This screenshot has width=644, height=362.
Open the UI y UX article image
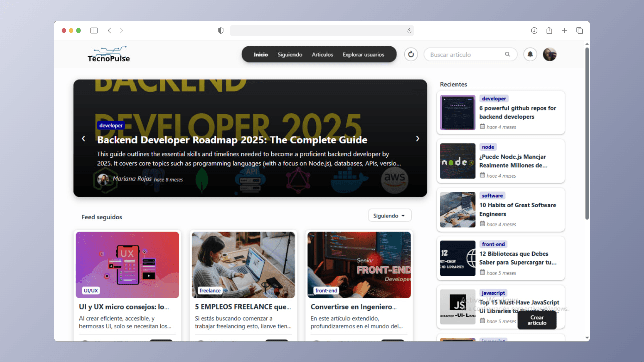(x=127, y=265)
